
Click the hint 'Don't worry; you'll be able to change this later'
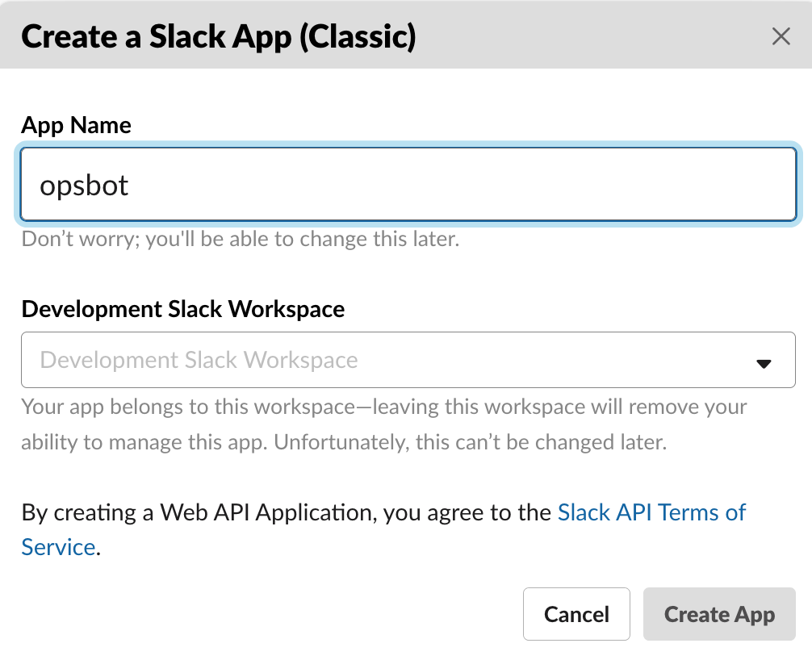[240, 240]
